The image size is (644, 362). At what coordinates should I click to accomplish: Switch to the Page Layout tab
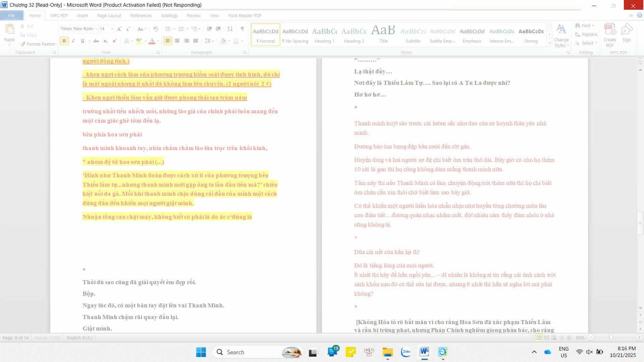[109, 15]
